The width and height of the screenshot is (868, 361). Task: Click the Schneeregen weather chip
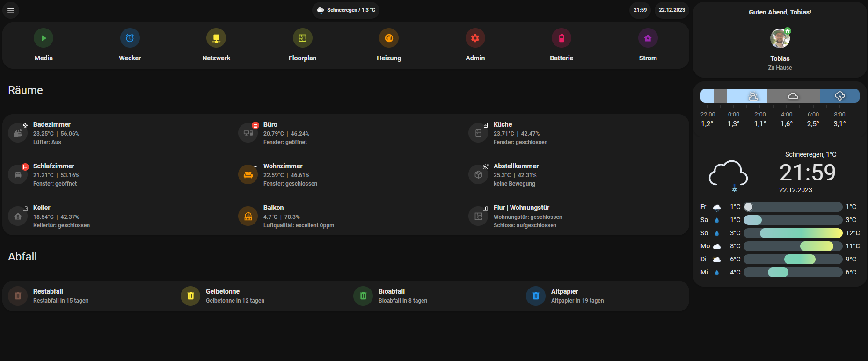[346, 10]
